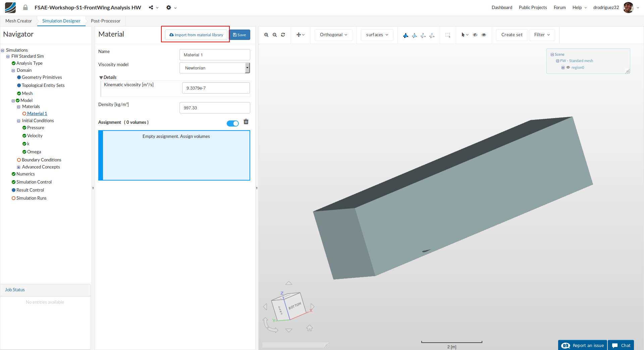Select the solid surface render mode icon
Screen dimensions: 644x350
click(406, 35)
